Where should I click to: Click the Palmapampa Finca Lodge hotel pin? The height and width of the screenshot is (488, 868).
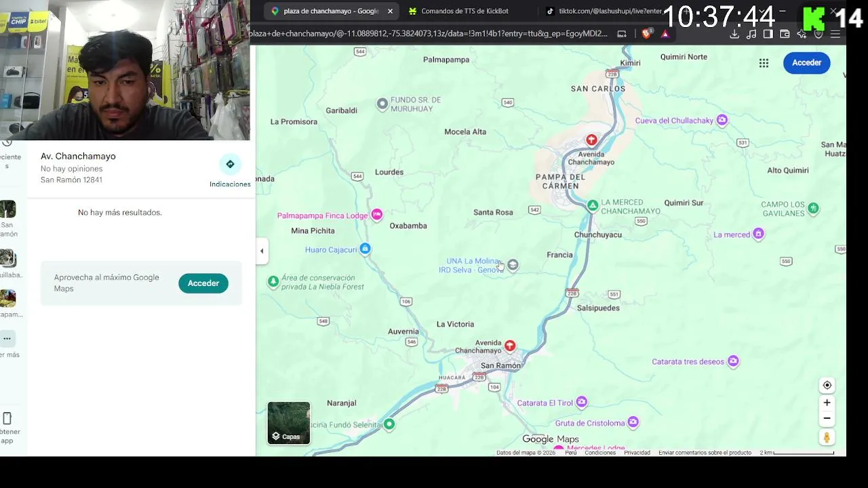click(376, 215)
